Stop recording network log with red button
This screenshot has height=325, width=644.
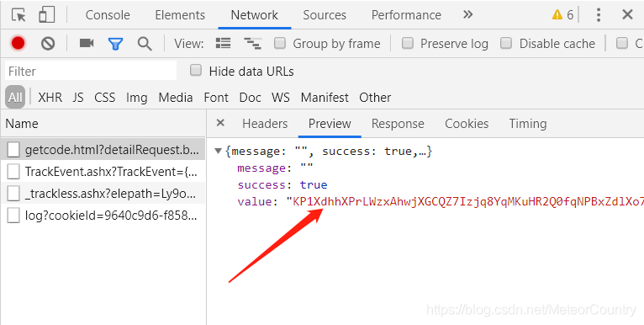coord(18,43)
